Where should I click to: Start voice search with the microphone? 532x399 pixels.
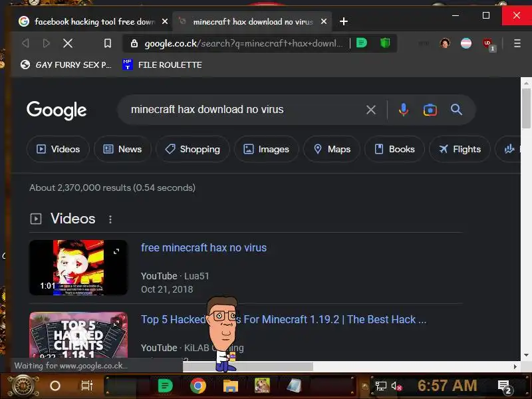click(404, 110)
